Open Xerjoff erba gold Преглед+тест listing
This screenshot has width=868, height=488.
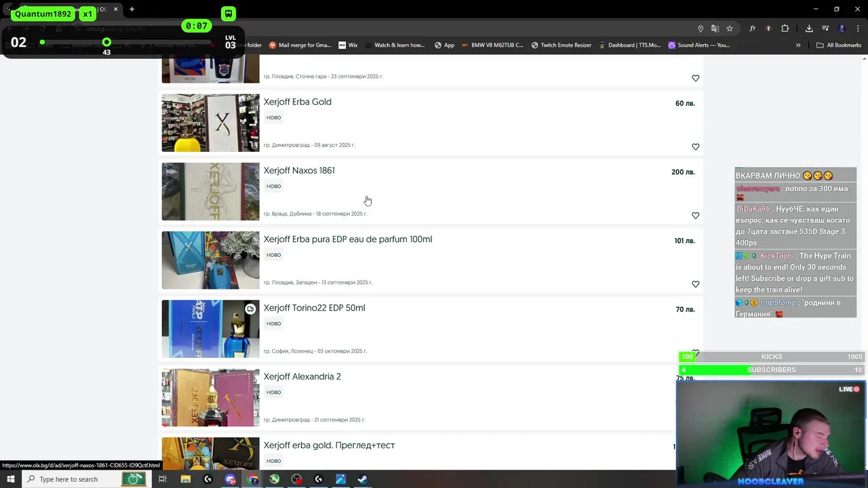click(x=329, y=445)
